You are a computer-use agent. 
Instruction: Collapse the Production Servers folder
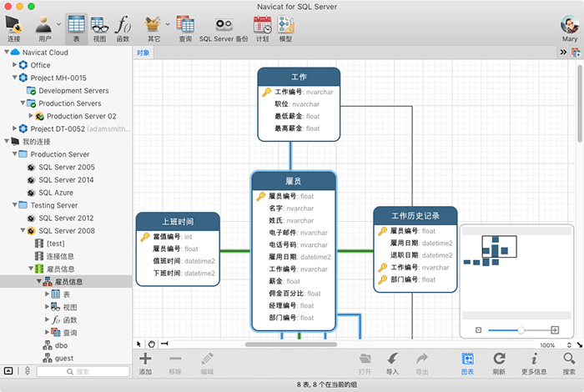tap(23, 103)
